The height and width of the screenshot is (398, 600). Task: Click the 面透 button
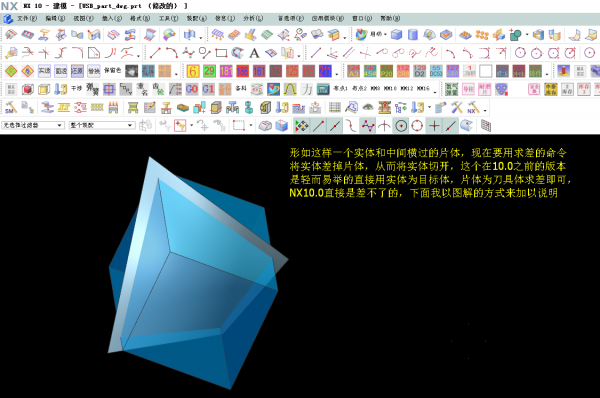[x=60, y=71]
